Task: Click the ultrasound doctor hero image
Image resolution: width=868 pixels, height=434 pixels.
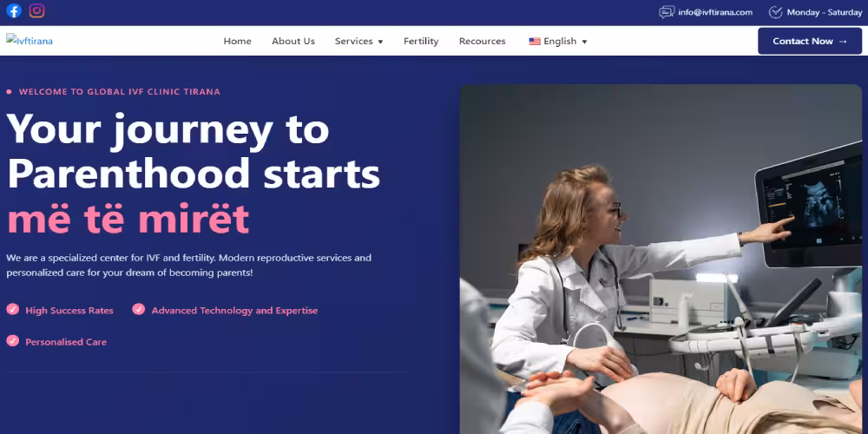Action: (x=661, y=259)
